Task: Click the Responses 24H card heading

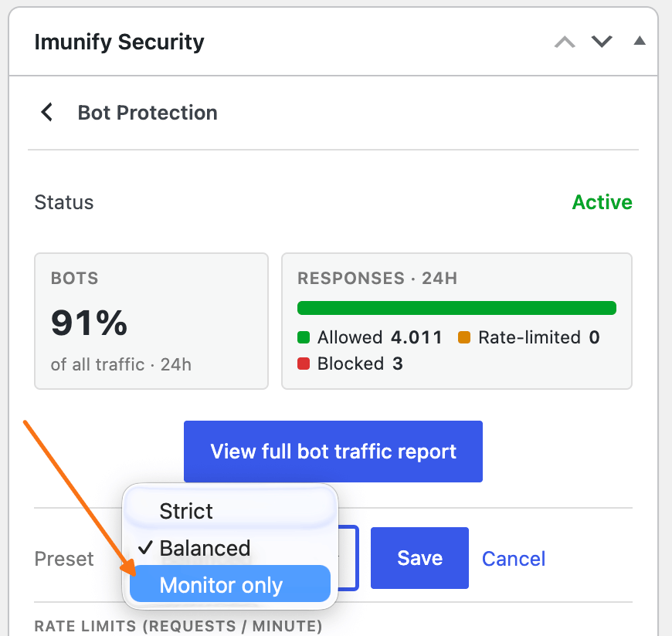Action: click(377, 278)
